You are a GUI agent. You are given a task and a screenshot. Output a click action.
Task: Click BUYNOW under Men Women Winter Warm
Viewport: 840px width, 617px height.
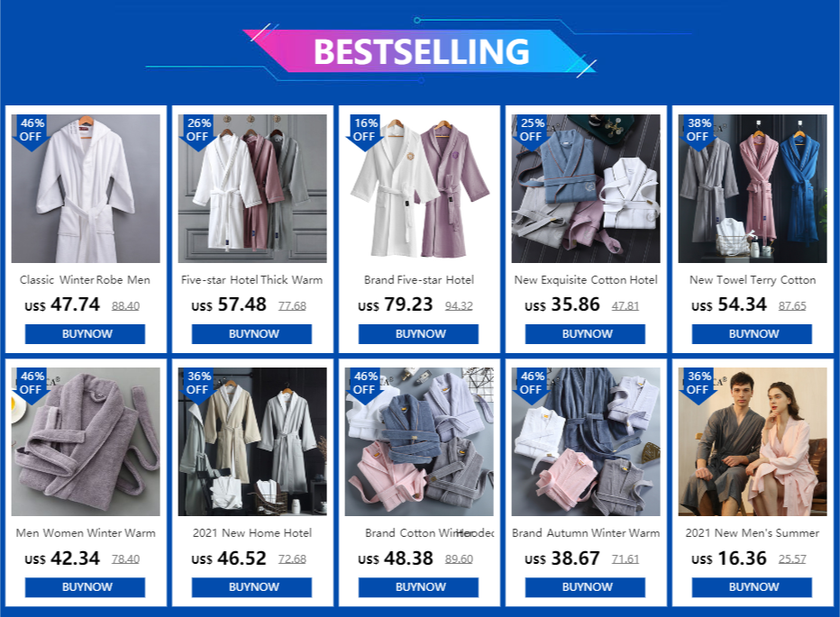[x=86, y=587]
